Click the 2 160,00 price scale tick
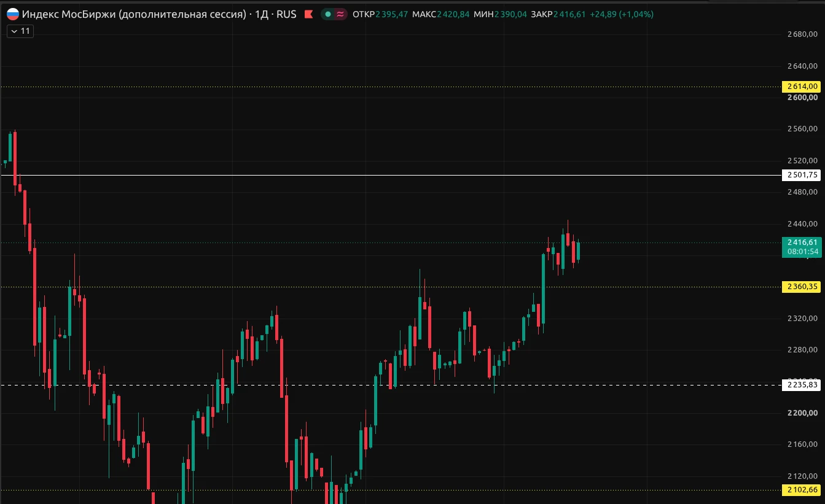 [x=802, y=444]
